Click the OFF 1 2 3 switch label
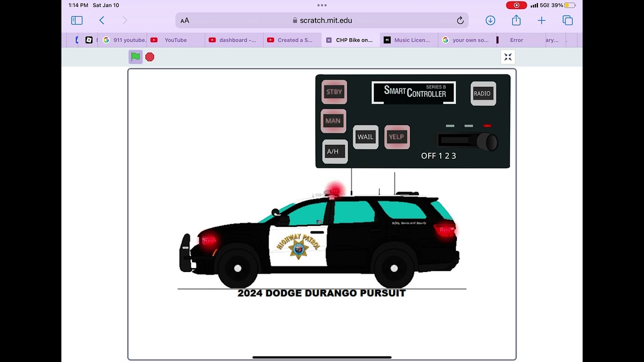 coord(438,156)
